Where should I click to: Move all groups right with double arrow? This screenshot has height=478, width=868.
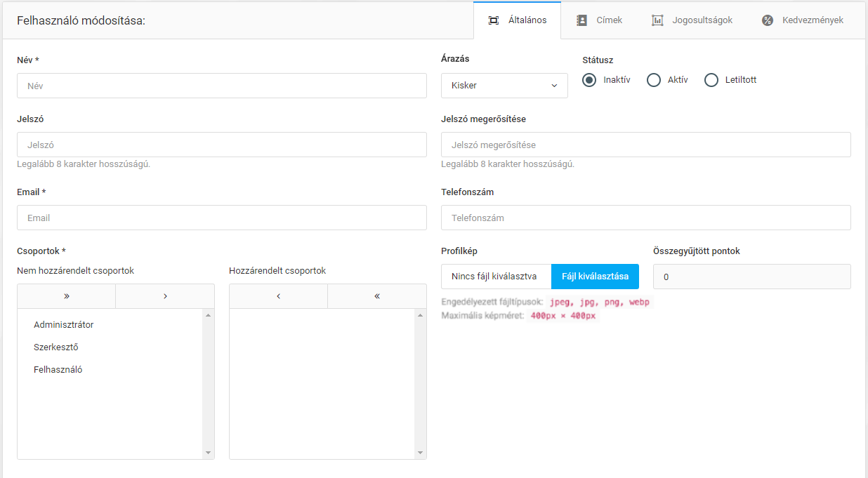(x=67, y=296)
